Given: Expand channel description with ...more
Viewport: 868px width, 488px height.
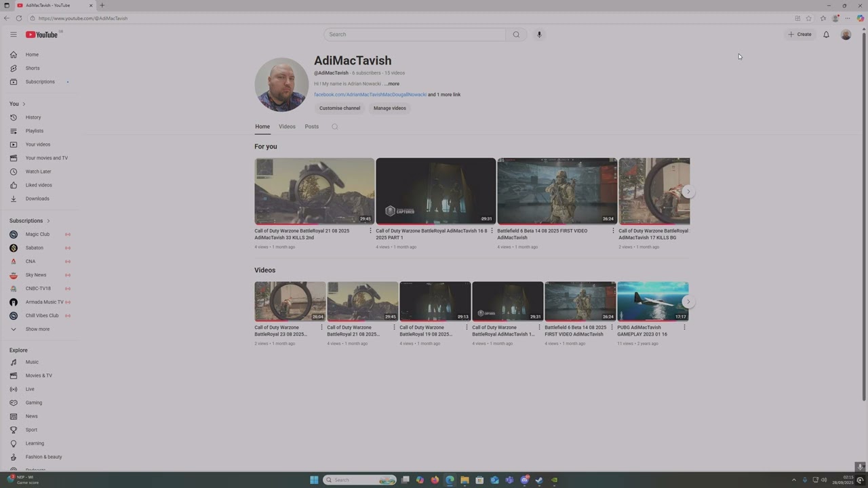Looking at the screenshot, I should pyautogui.click(x=392, y=84).
